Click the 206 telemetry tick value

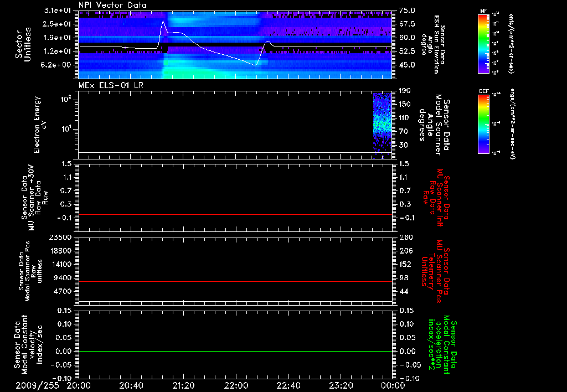click(406, 251)
